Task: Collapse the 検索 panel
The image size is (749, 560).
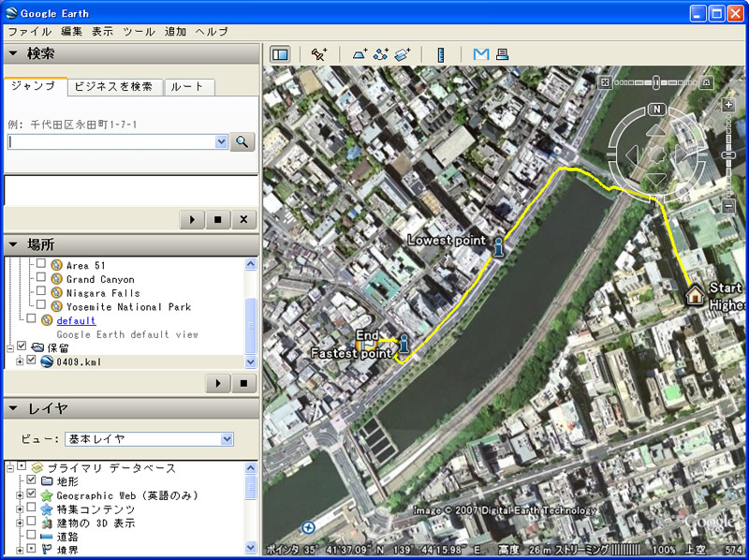Action: [13, 53]
